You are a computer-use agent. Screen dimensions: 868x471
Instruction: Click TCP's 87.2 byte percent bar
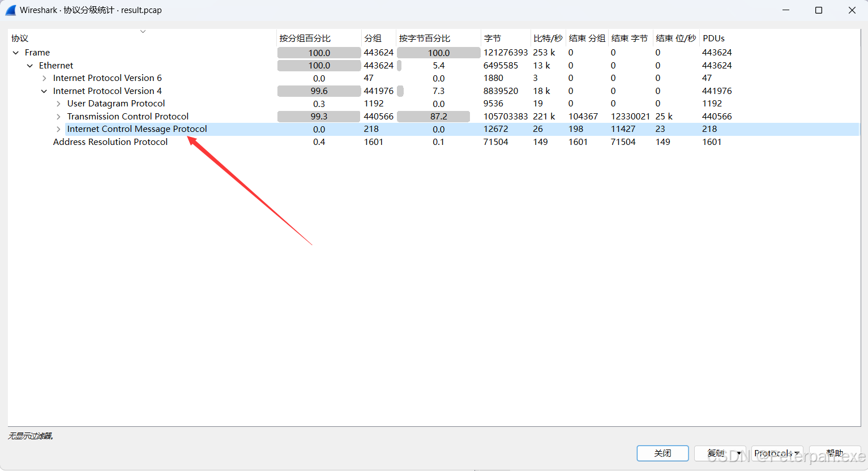434,117
